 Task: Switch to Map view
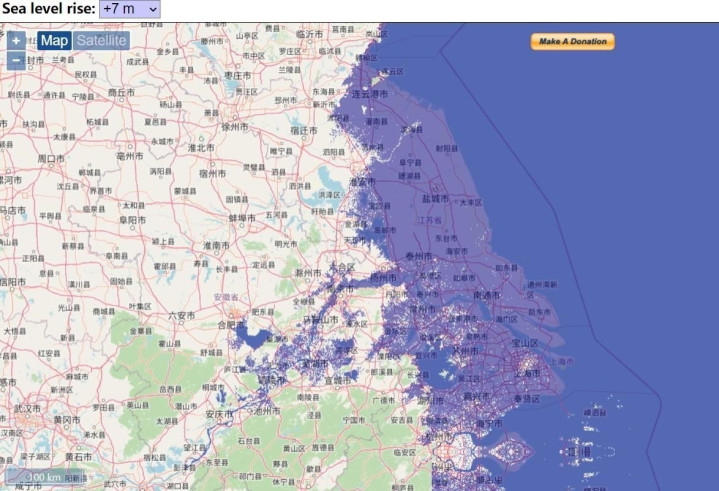pyautogui.click(x=54, y=41)
